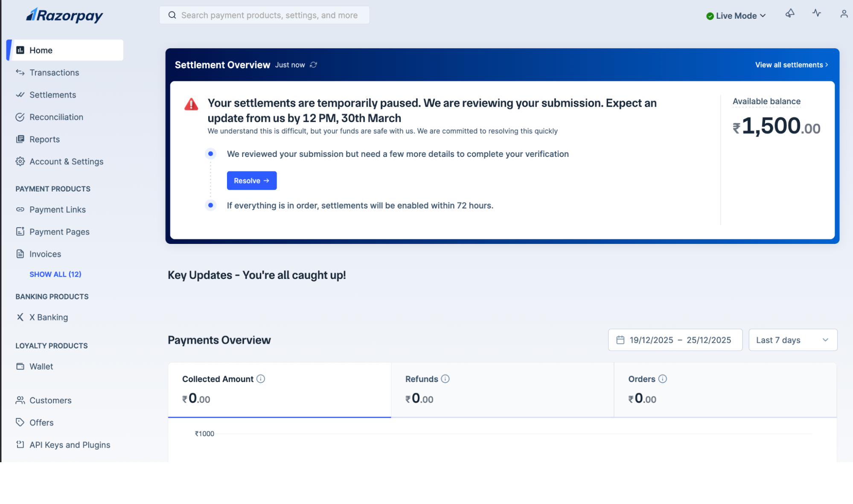Click the settlement overview refresh icon
The height and width of the screenshot is (504, 853).
[x=314, y=65]
